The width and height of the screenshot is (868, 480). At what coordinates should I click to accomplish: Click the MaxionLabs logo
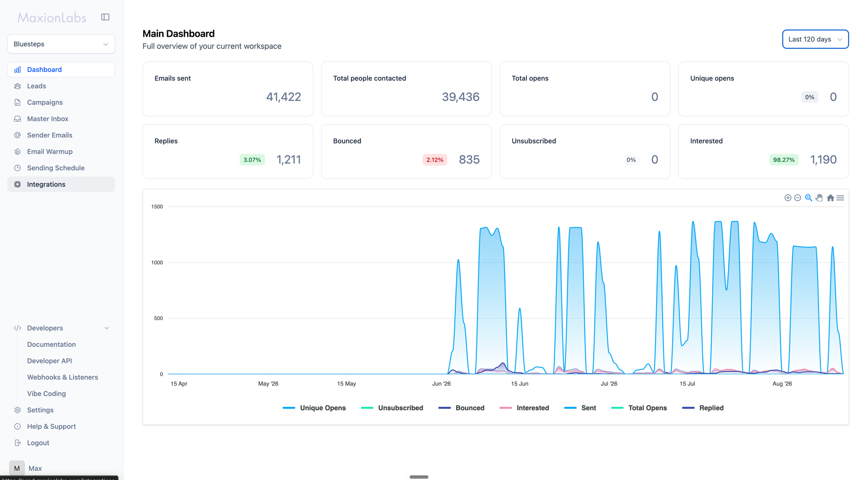pos(52,17)
